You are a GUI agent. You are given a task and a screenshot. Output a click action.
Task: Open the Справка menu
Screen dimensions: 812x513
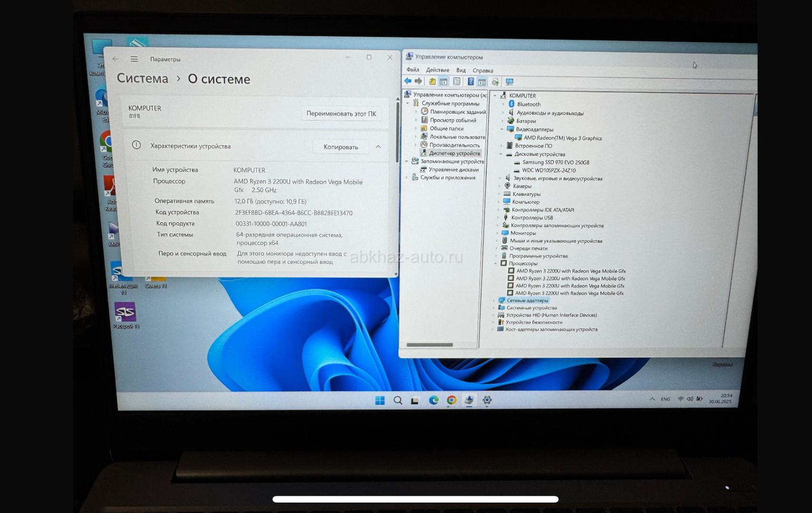[483, 71]
